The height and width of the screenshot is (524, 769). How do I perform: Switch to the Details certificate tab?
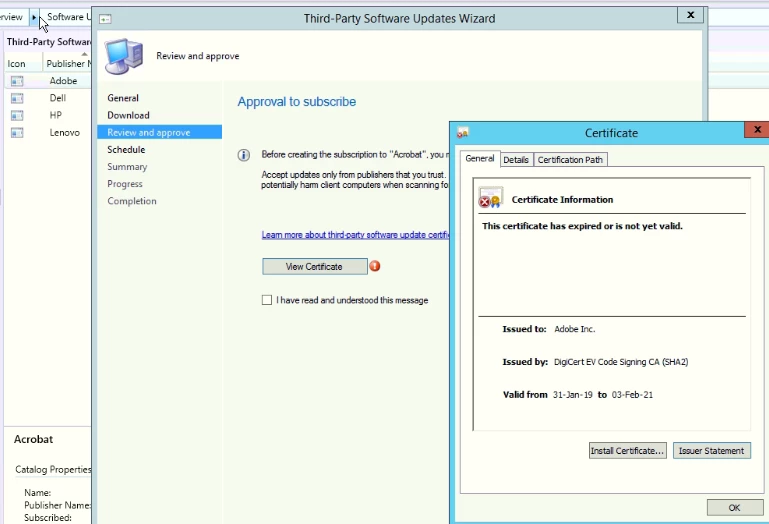click(x=516, y=159)
